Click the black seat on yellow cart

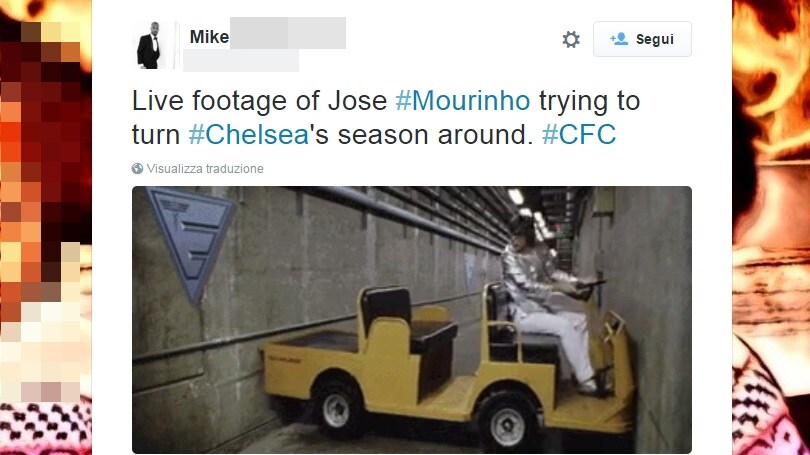pos(408,336)
